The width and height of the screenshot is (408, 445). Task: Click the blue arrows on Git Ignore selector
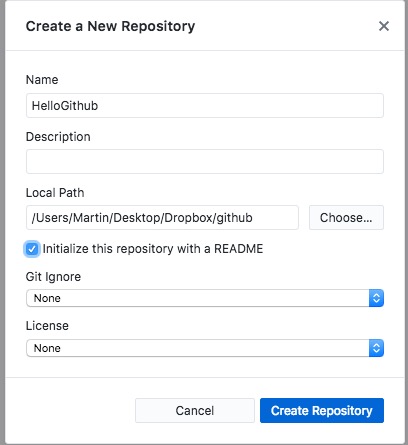[x=376, y=298]
